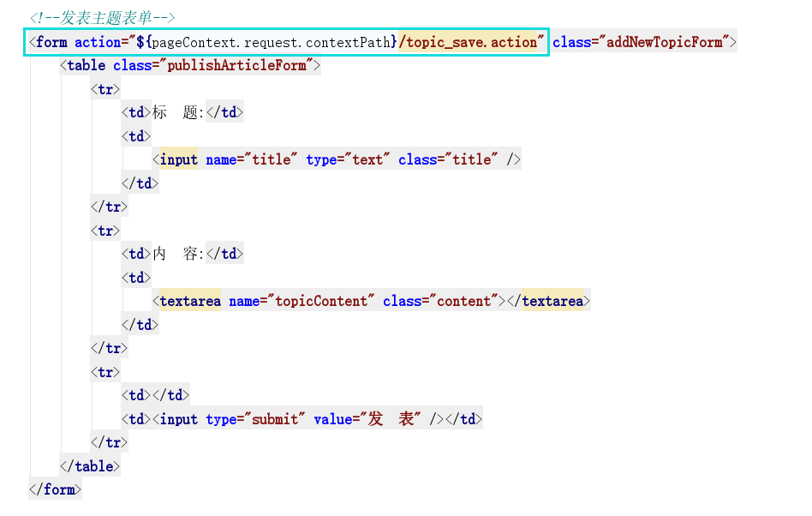Click the comment line 发表主题表单
Image resolution: width=812 pixels, height=516 pixels.
coord(103,18)
